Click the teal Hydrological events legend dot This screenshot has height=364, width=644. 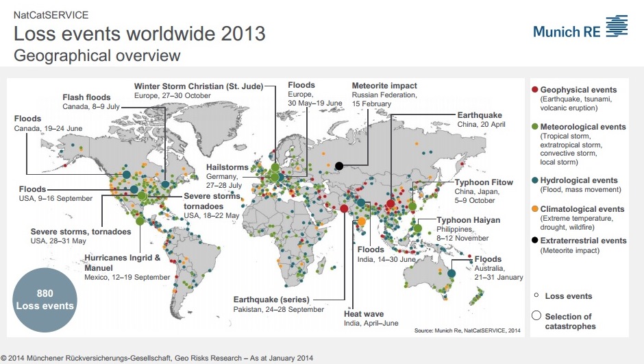[535, 180]
